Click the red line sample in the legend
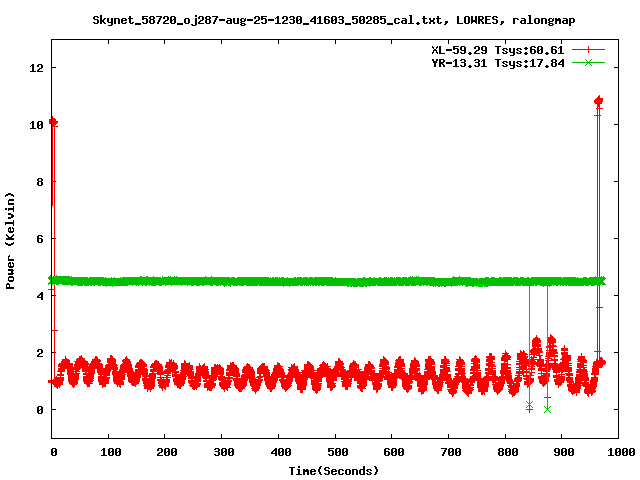This screenshot has width=640, height=480. click(588, 50)
